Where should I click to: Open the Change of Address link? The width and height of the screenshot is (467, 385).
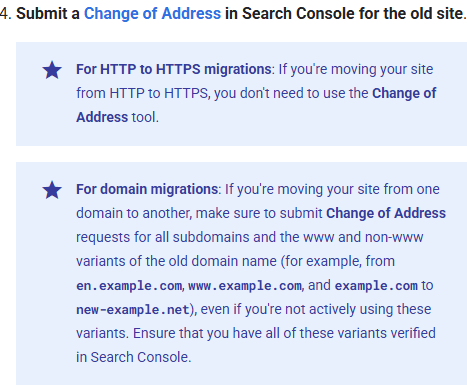pyautogui.click(x=152, y=14)
